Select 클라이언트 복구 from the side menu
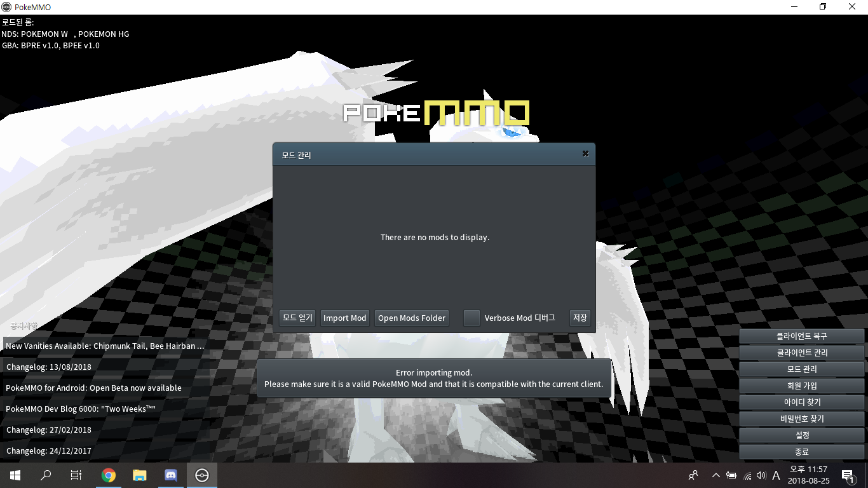This screenshot has width=868, height=488. [801, 336]
